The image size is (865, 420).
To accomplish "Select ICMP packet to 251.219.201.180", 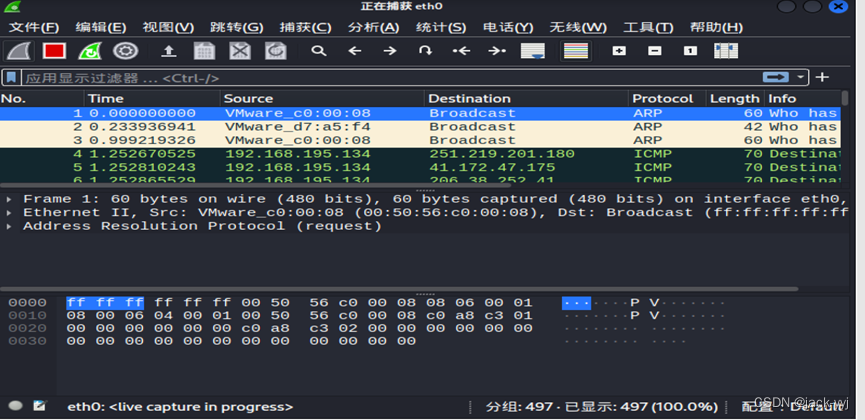I will coord(420,154).
